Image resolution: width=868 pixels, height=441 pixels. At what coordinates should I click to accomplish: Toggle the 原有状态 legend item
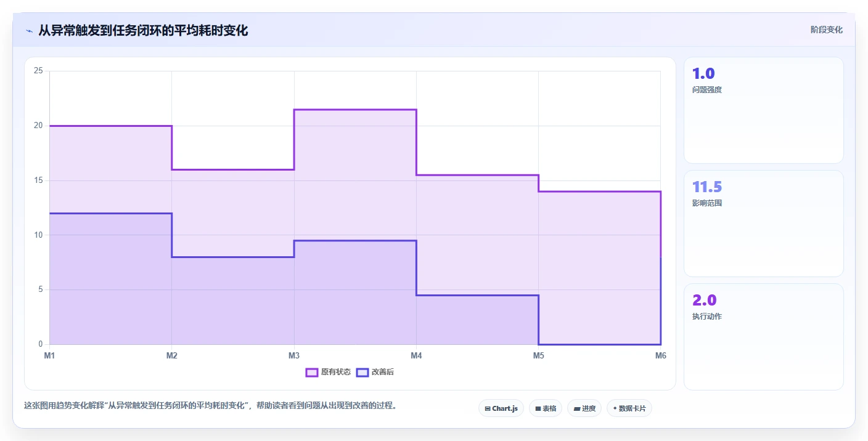[329, 372]
